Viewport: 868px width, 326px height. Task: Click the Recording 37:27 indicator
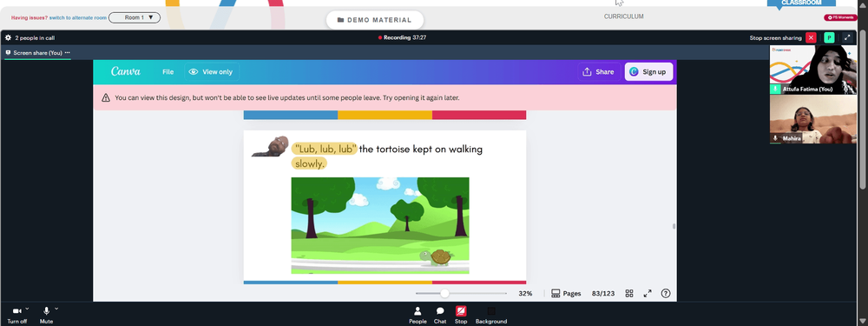[402, 37]
